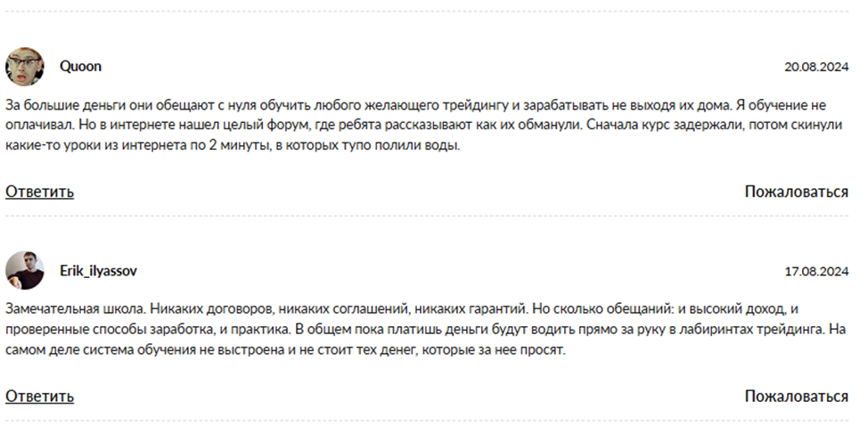Open Erik_ilyassov's profile avatar picture
Screen dimensions: 868x434
tap(25, 270)
